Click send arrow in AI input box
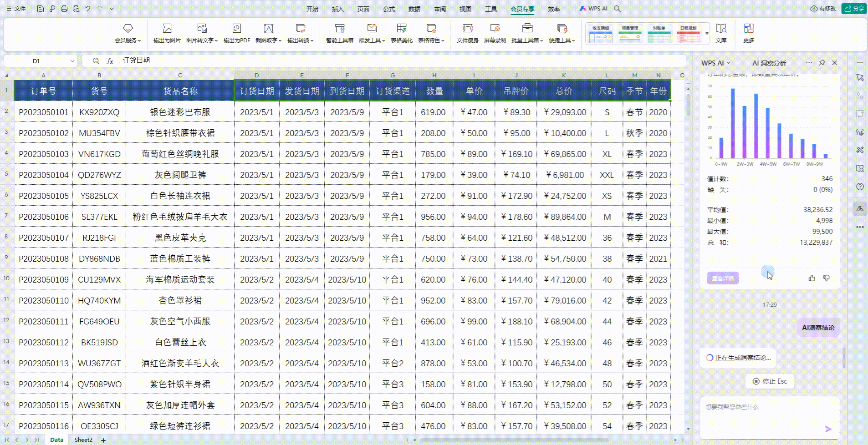Image resolution: width=868 pixels, height=445 pixels. coord(828,429)
